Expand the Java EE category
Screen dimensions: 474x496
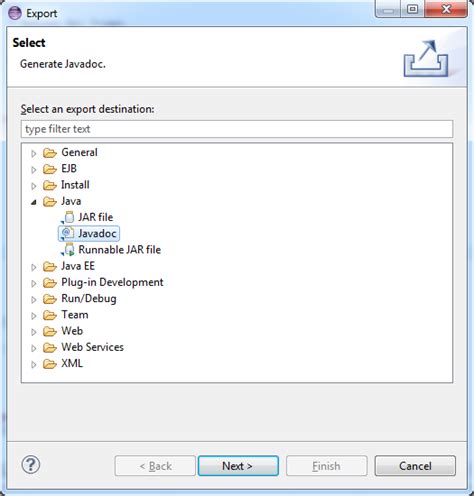[34, 267]
